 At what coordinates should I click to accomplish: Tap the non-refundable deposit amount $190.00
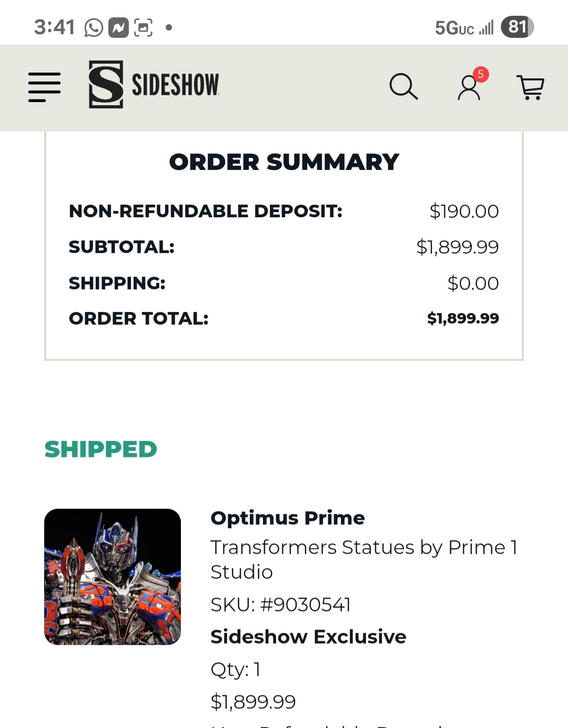click(x=464, y=211)
